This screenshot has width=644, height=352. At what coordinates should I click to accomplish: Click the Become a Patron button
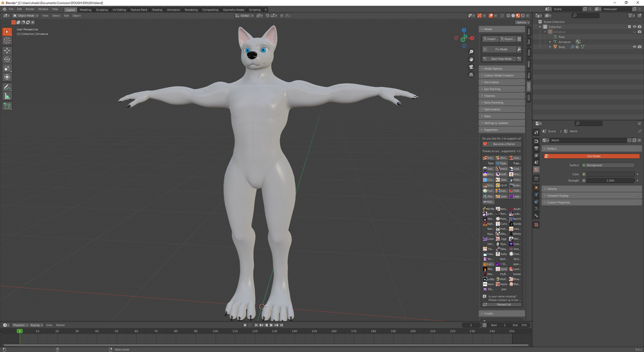pyautogui.click(x=502, y=144)
